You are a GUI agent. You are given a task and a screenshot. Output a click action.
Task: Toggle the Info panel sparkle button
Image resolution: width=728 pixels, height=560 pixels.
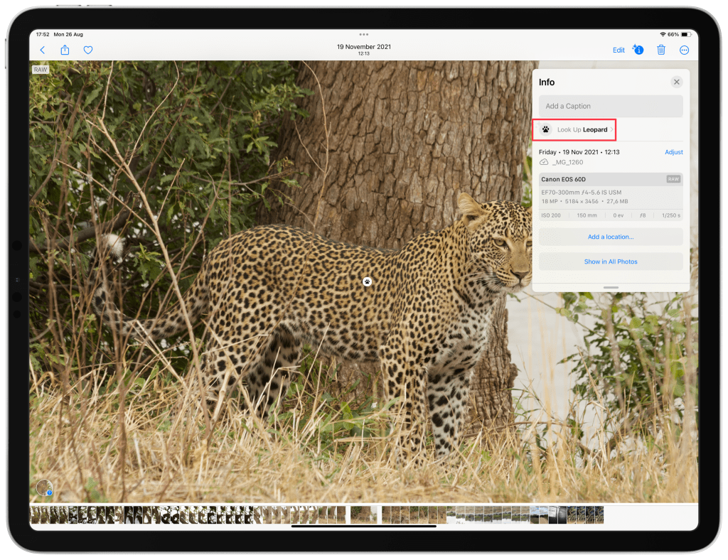pos(638,50)
